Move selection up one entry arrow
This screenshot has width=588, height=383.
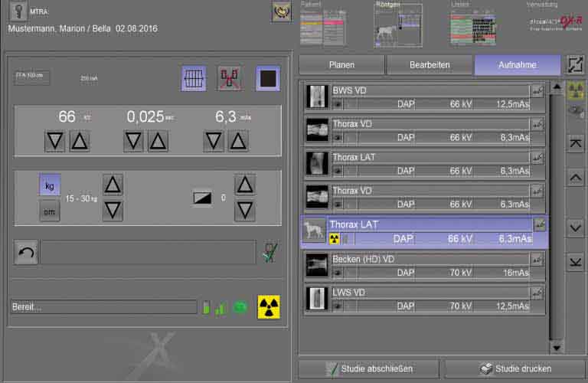click(575, 177)
